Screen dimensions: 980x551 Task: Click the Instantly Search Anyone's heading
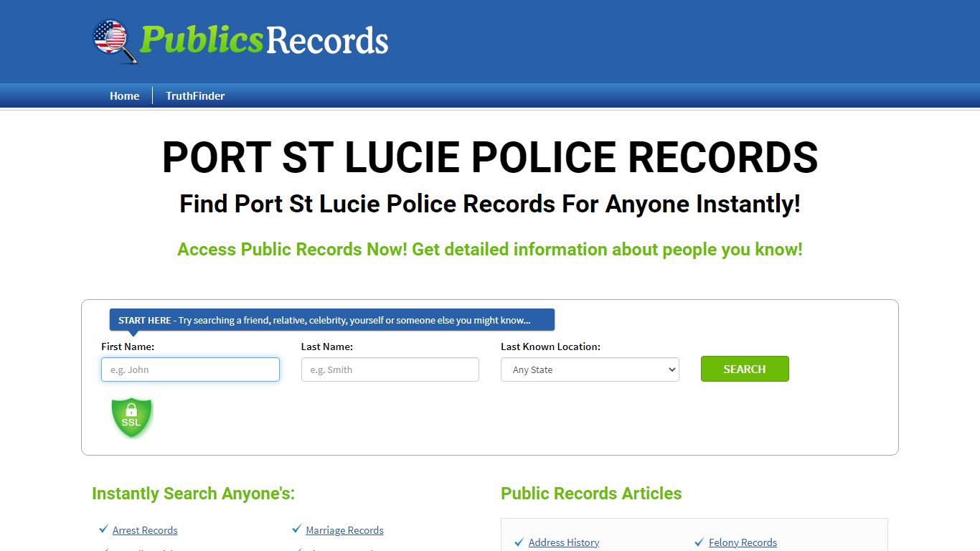point(194,494)
